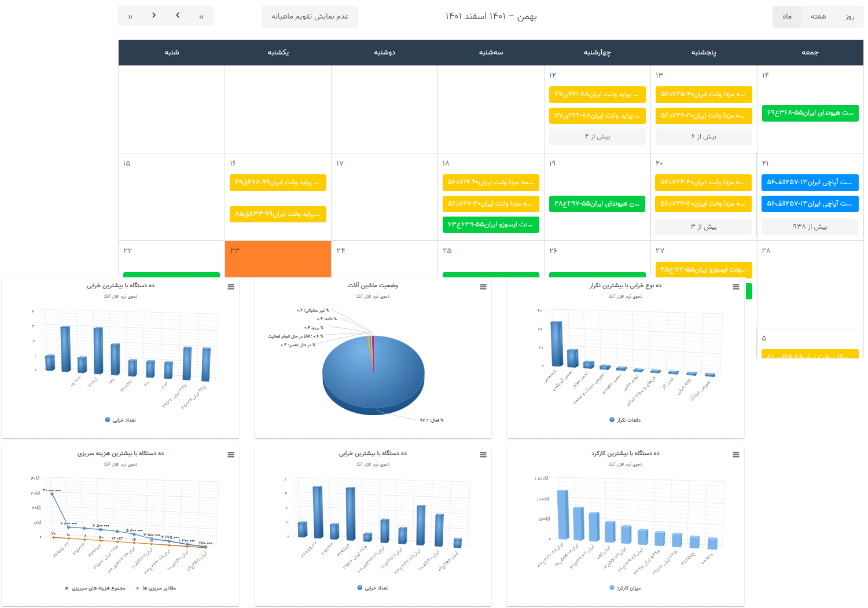Viewport: 868px width, 608px height.
Task: Open menu icon of ده نوع خرابی با بیشترین تکرار chart
Action: (736, 287)
